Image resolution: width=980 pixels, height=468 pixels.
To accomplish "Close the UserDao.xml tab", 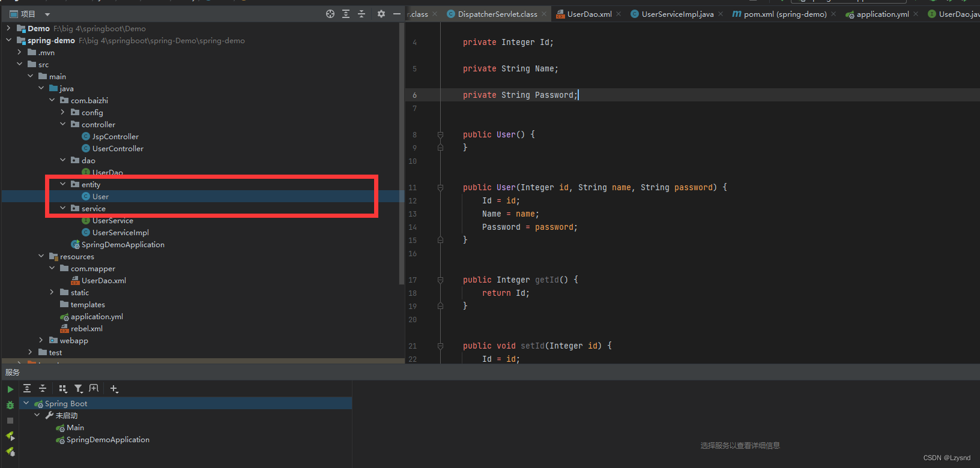I will [619, 14].
